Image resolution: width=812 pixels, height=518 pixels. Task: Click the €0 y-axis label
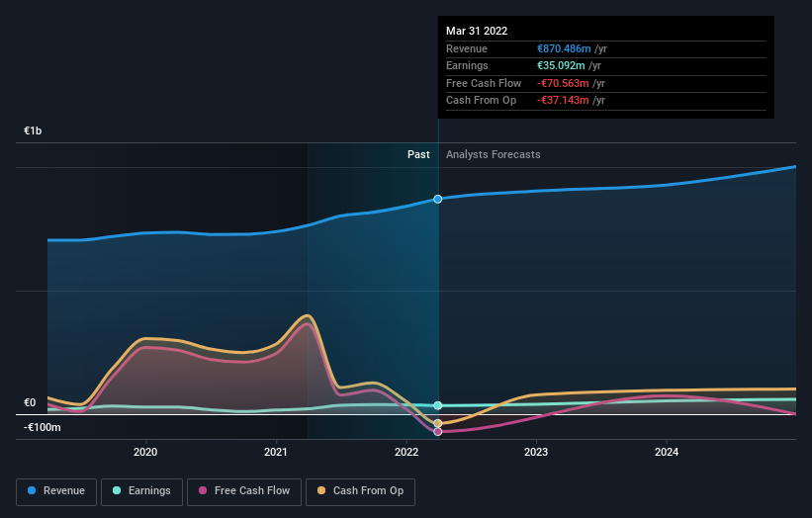tap(30, 402)
